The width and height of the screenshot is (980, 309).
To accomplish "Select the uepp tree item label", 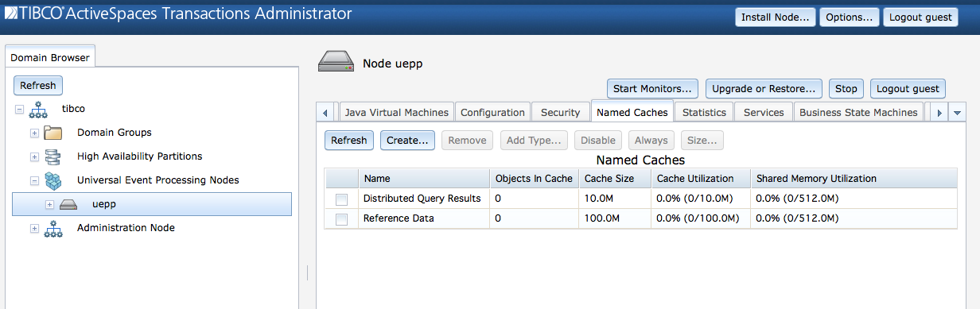I will point(104,204).
